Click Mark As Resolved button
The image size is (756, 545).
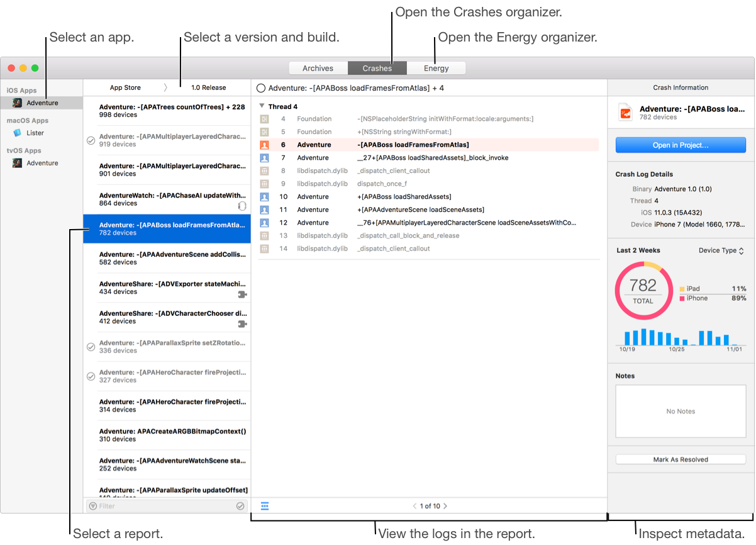coord(681,459)
